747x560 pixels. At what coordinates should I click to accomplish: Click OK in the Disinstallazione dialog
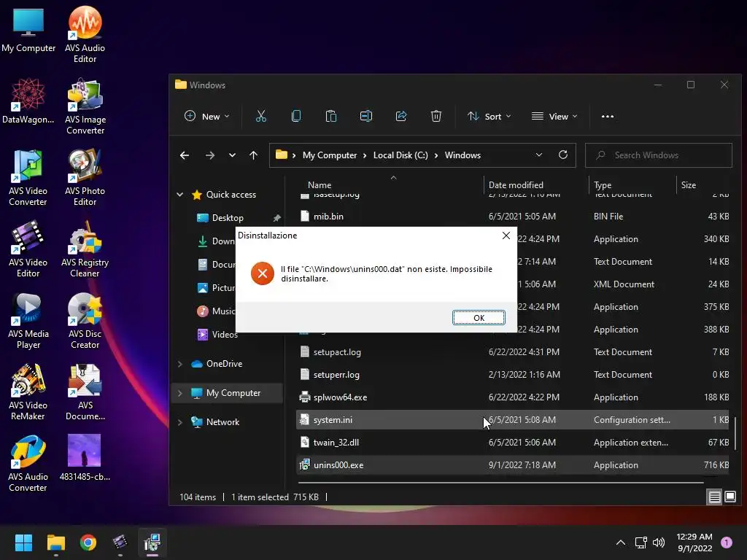click(x=479, y=318)
